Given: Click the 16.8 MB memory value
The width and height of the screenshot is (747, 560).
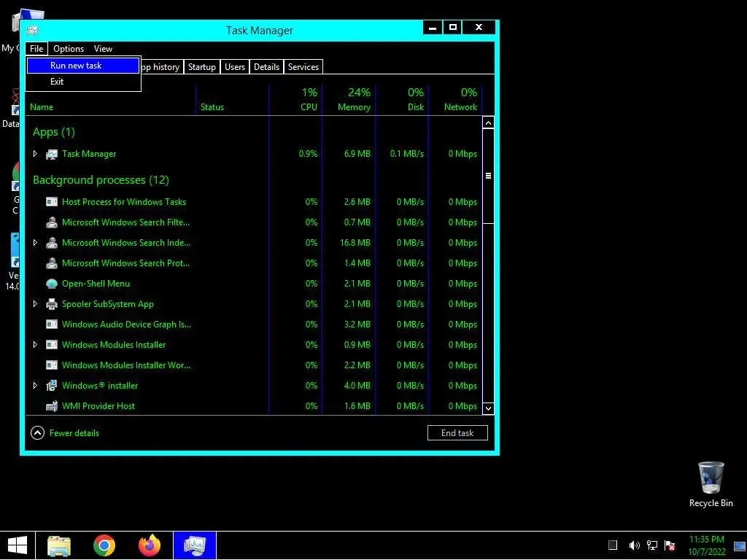Looking at the screenshot, I should click(355, 243).
